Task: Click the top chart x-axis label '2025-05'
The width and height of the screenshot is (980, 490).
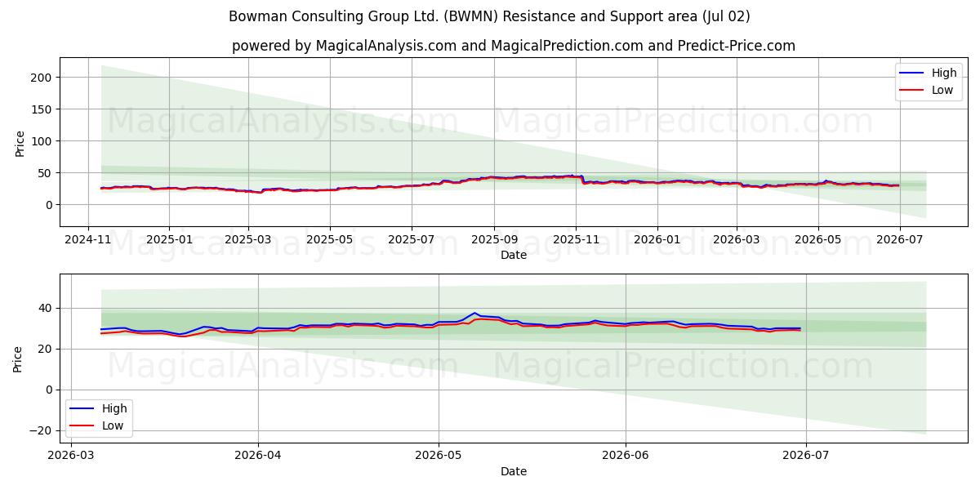Action: [x=330, y=239]
